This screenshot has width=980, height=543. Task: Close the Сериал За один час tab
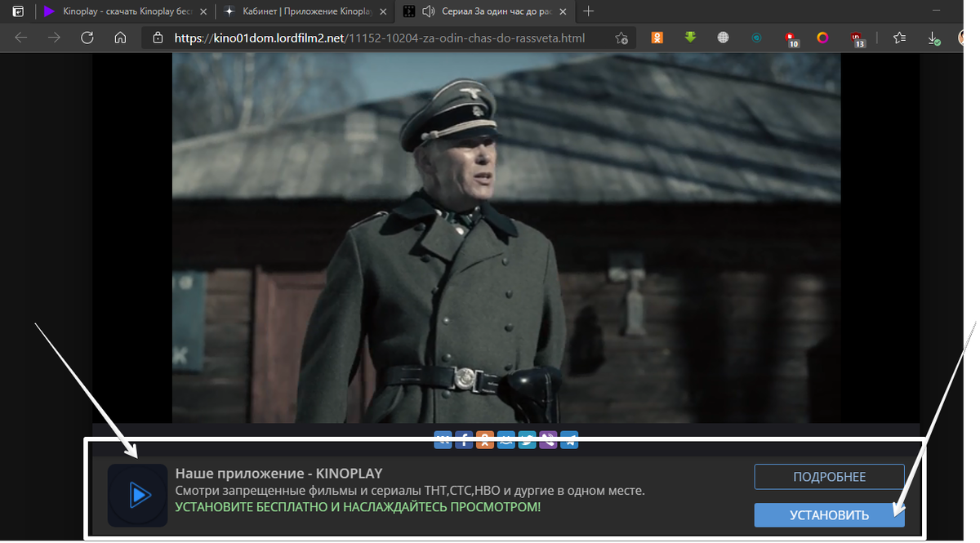(x=563, y=11)
